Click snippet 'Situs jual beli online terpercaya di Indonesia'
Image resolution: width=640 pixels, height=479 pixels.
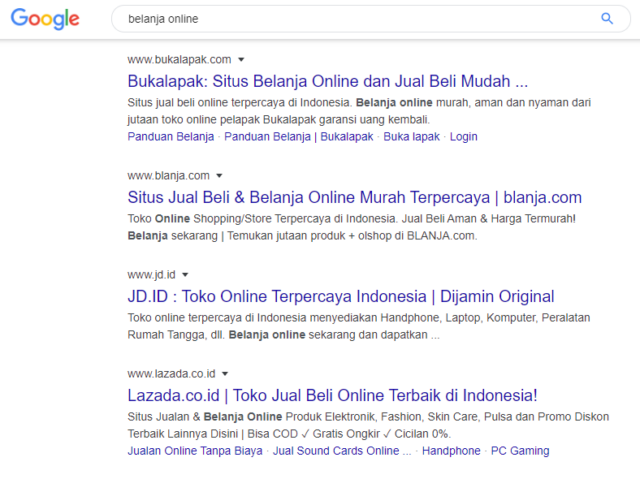[239, 102]
